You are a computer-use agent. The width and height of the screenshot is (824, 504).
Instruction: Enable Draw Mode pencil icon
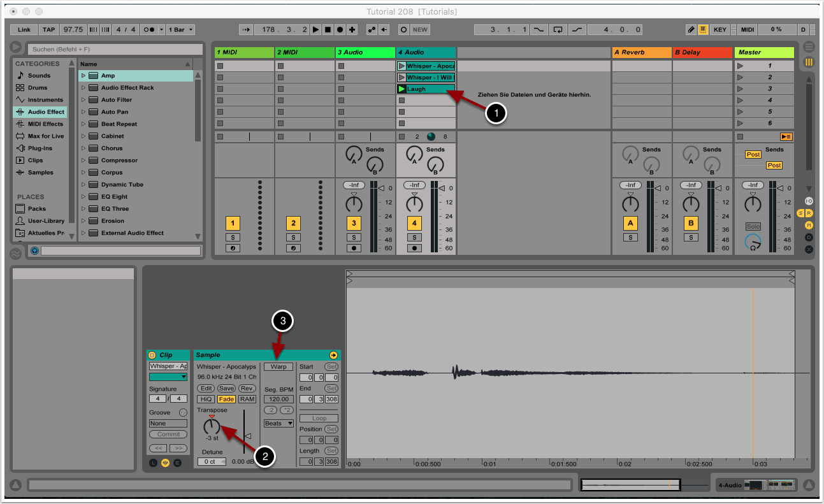click(691, 29)
